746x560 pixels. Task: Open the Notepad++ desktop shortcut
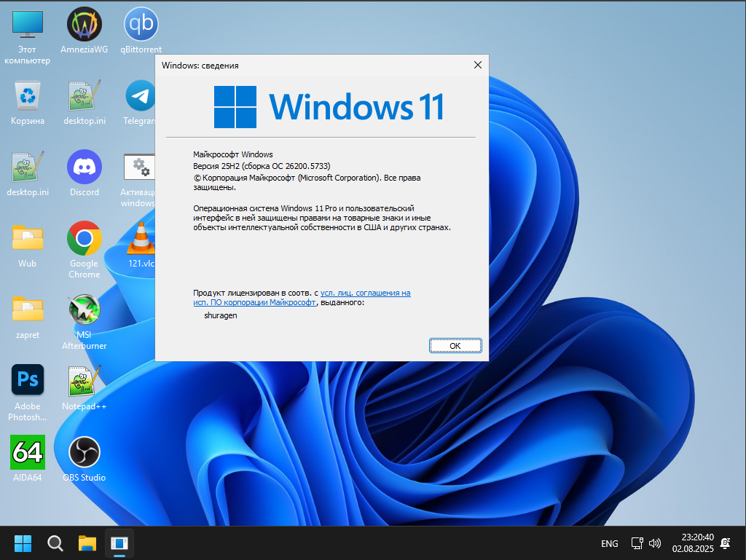[x=85, y=388]
